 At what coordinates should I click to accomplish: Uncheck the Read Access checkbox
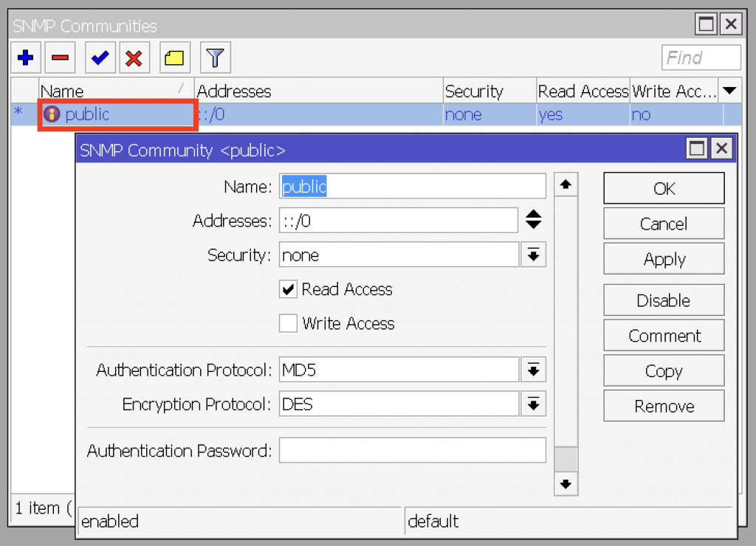click(x=288, y=289)
